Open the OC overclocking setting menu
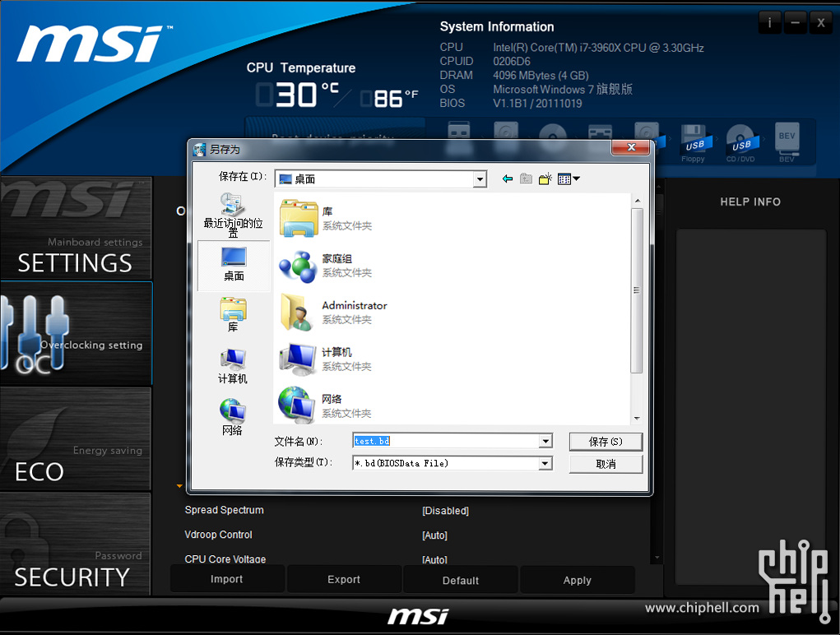This screenshot has height=635, width=840. pos(76,333)
